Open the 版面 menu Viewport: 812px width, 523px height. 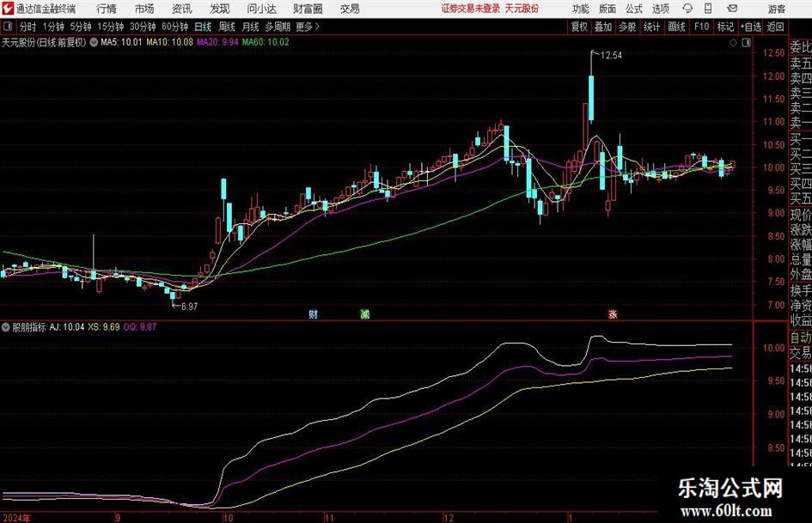coord(607,9)
